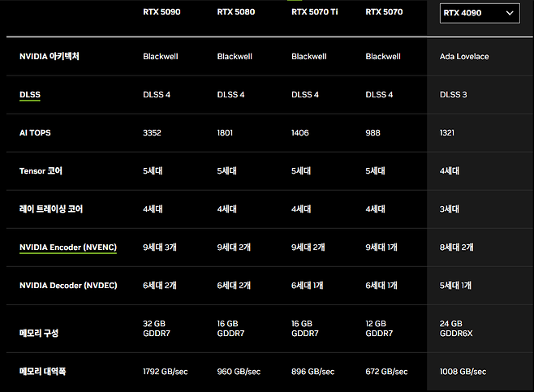Viewport: 534px width, 392px height.
Task: Click the 24 GB GDDR6X memory cell
Action: coord(456,328)
